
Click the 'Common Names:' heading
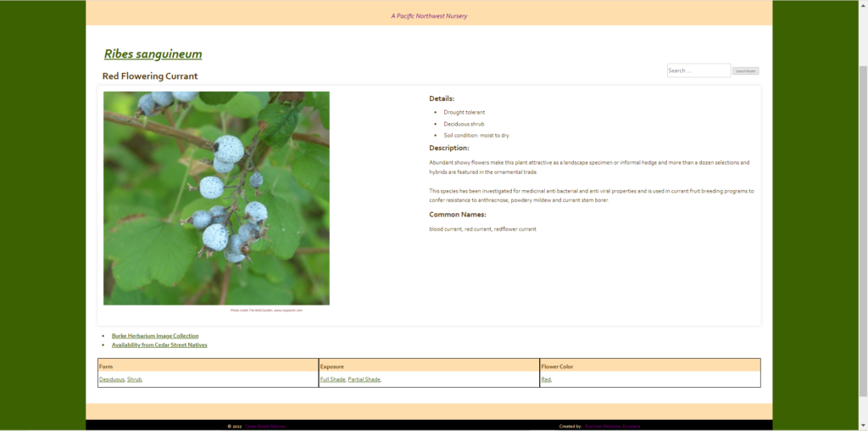pos(458,215)
